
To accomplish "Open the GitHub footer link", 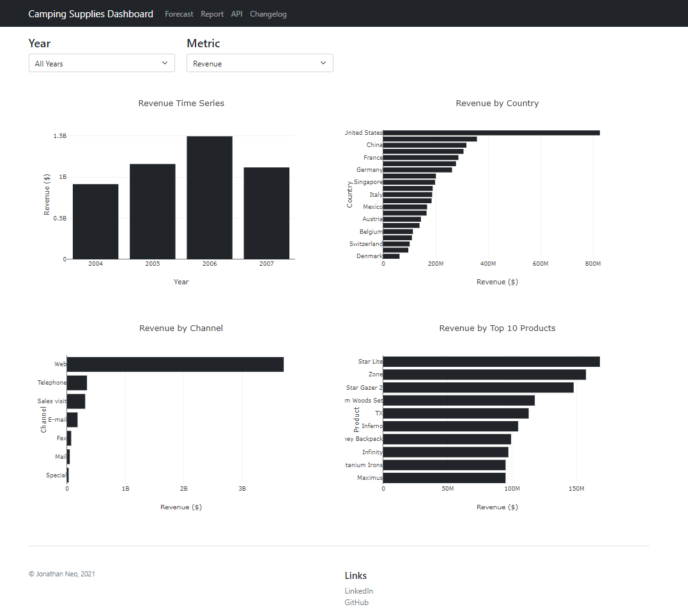I will pos(356,603).
